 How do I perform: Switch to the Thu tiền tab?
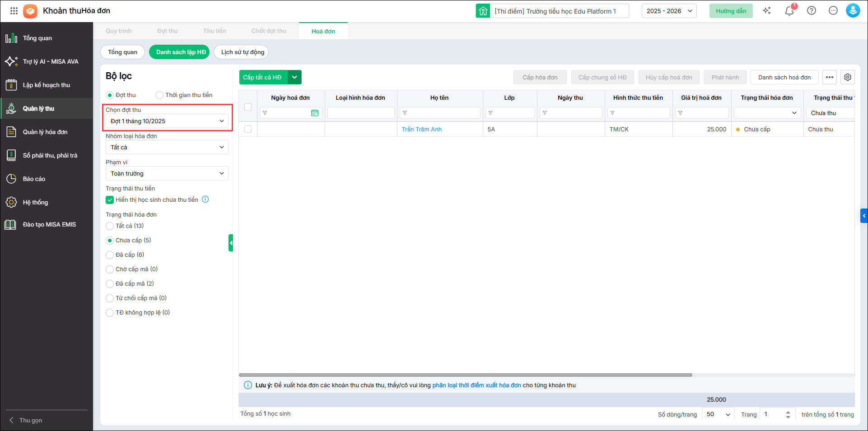pos(215,31)
